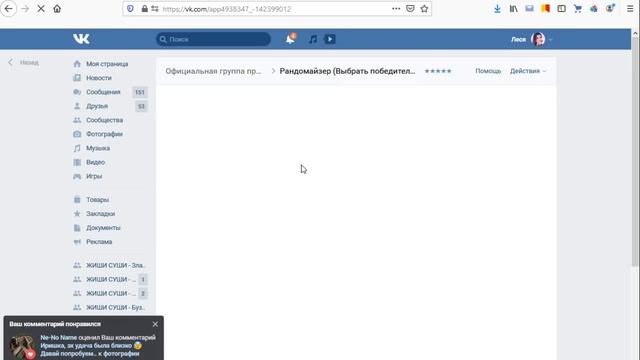The width and height of the screenshot is (640, 360).
Task: Open the ЖИШИ СУШИ - Буз... group link
Action: tap(116, 307)
